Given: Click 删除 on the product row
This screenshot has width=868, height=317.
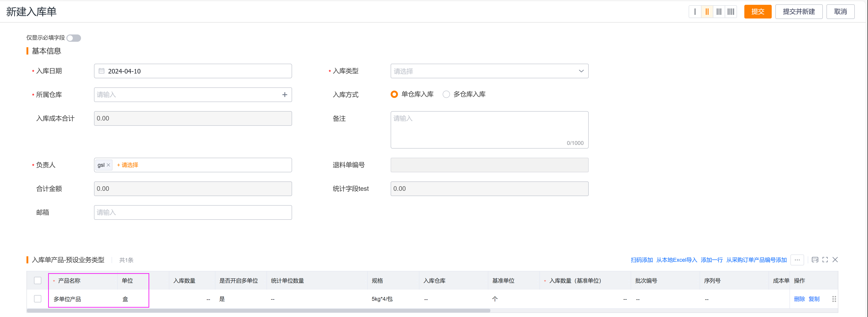Looking at the screenshot, I should pos(800,299).
